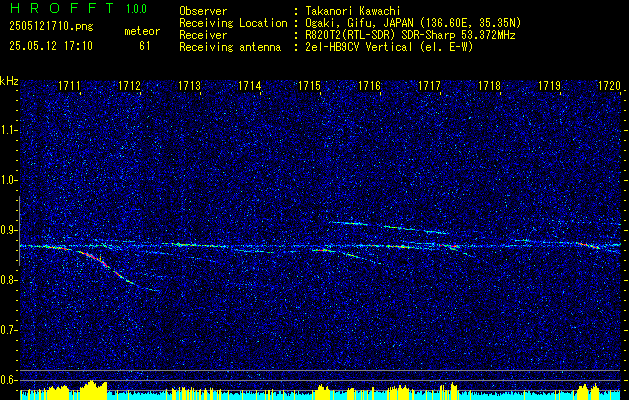This screenshot has height=400, width=629.
Task: Click the date stamp 25.05.12 17:10
Action: 51,46
